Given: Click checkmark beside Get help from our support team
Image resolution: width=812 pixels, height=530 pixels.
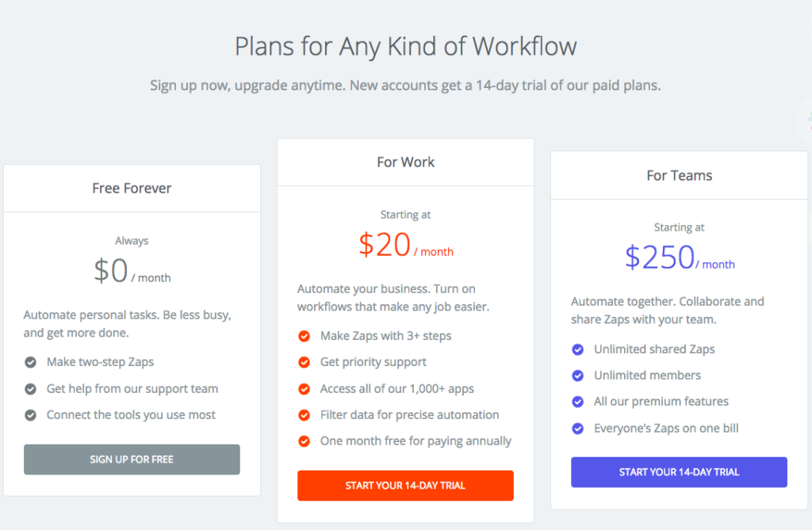Looking at the screenshot, I should tap(31, 389).
